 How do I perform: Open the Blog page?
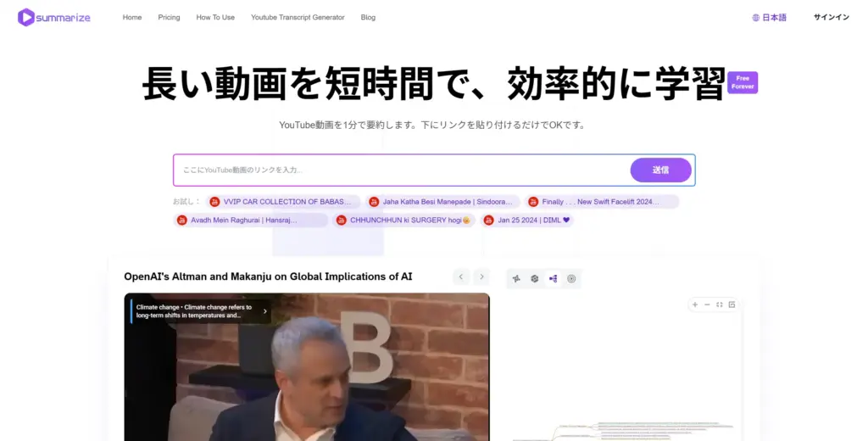tap(368, 17)
